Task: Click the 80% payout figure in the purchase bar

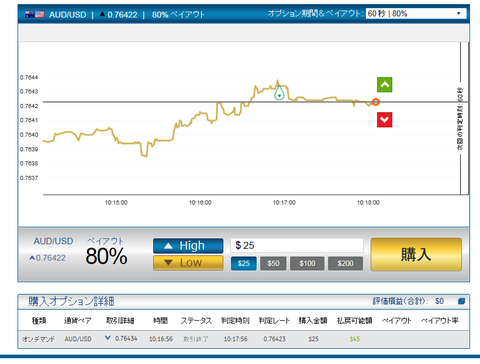Action: pyautogui.click(x=106, y=256)
